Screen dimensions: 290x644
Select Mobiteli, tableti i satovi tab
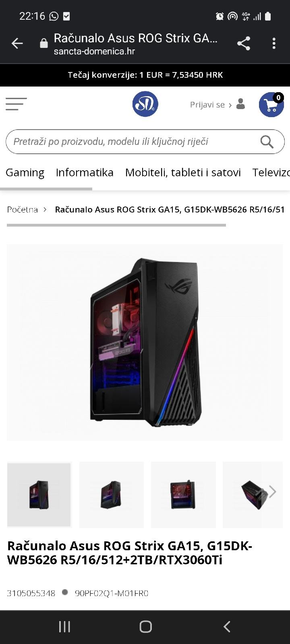pyautogui.click(x=183, y=172)
